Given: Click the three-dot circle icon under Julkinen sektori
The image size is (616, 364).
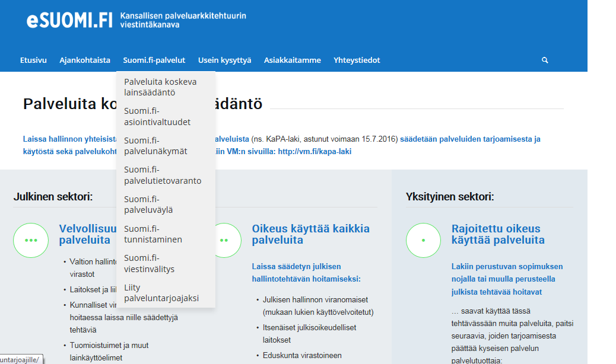Looking at the screenshot, I should point(31,240).
